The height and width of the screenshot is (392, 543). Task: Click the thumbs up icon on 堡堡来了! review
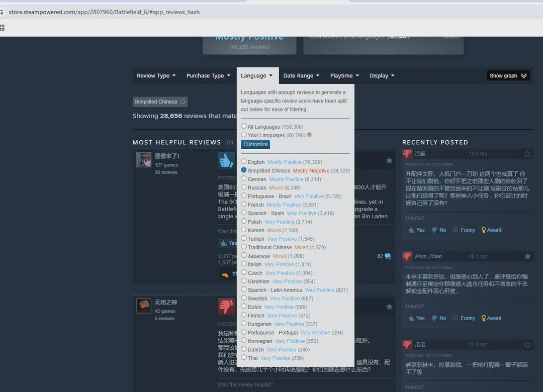(226, 161)
